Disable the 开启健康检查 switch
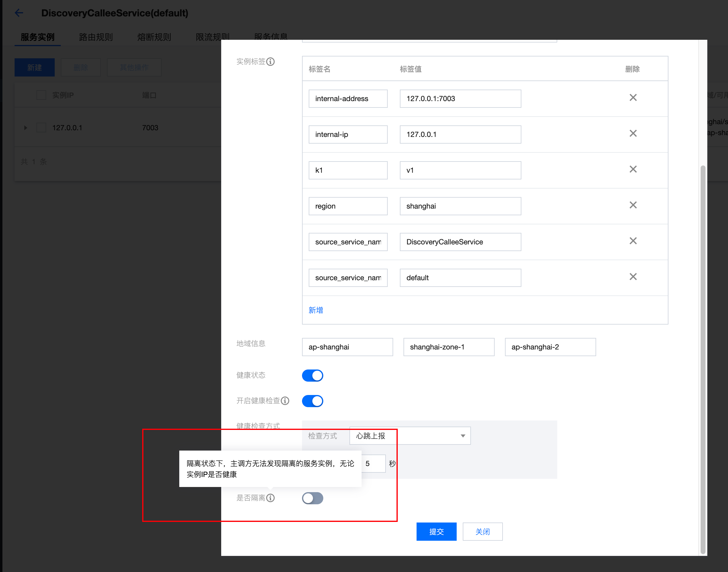 312,401
